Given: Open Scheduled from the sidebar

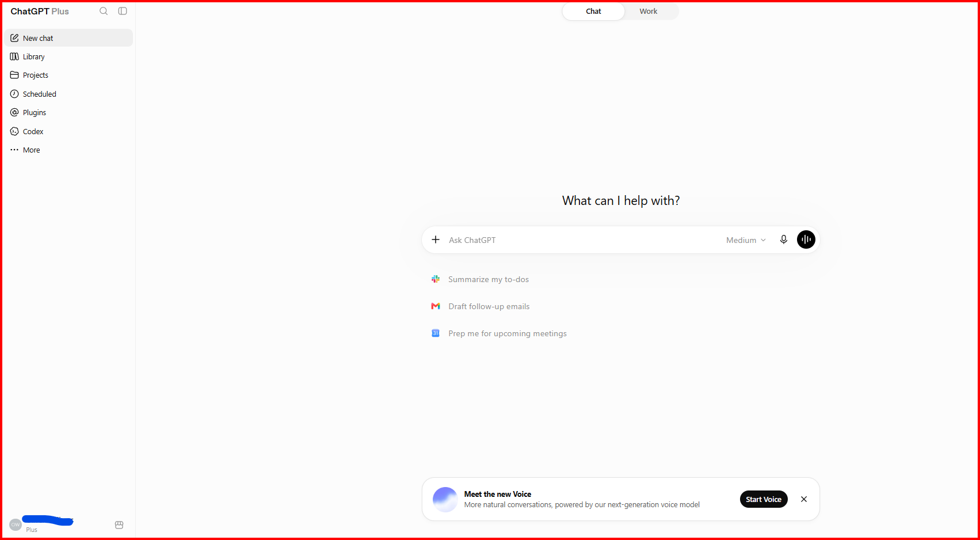Looking at the screenshot, I should coord(68,94).
